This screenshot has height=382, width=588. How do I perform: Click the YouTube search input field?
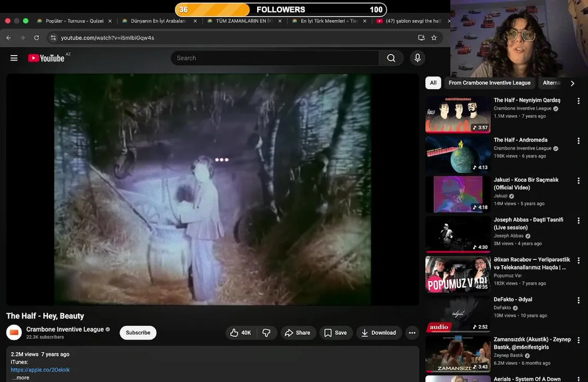[275, 58]
